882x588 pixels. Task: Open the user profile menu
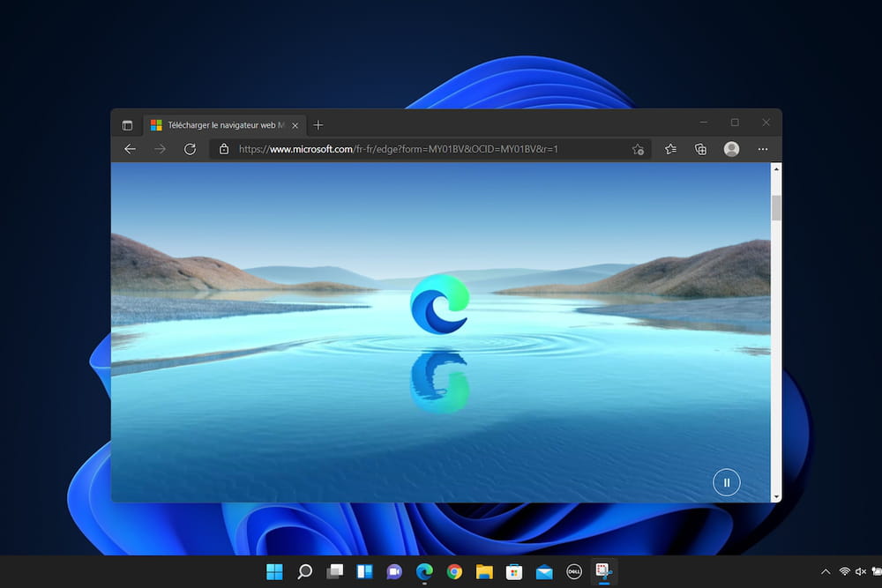[731, 149]
